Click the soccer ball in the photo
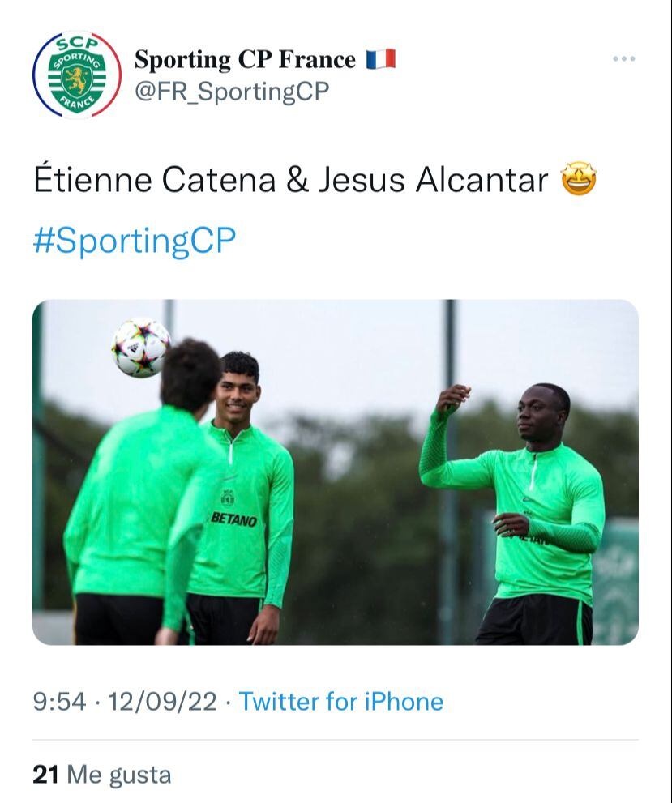Screen dimensions: 672x803 141,347
